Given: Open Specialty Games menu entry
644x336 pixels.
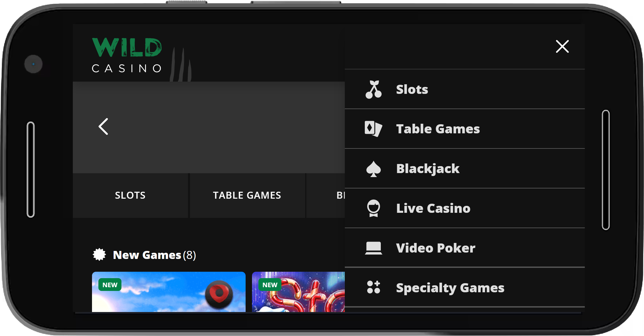Looking at the screenshot, I should (x=465, y=287).
